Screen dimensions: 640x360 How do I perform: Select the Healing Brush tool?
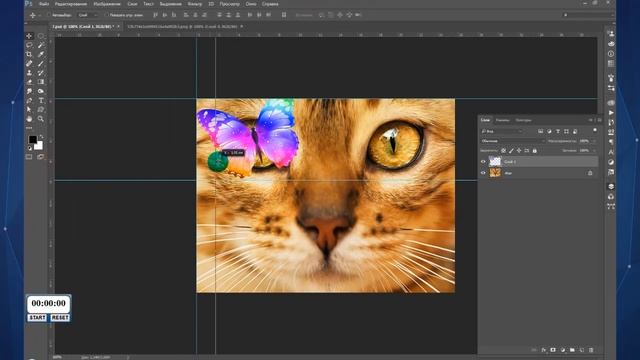point(29,64)
